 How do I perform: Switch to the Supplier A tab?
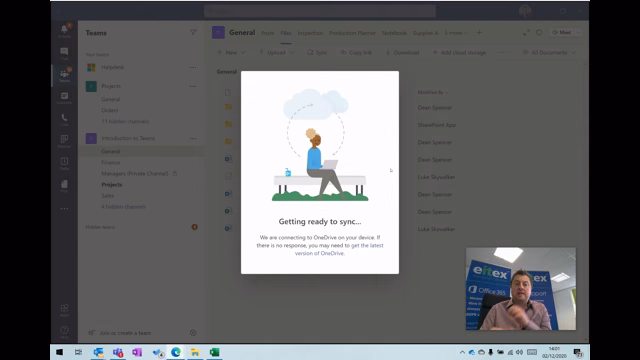click(x=425, y=33)
